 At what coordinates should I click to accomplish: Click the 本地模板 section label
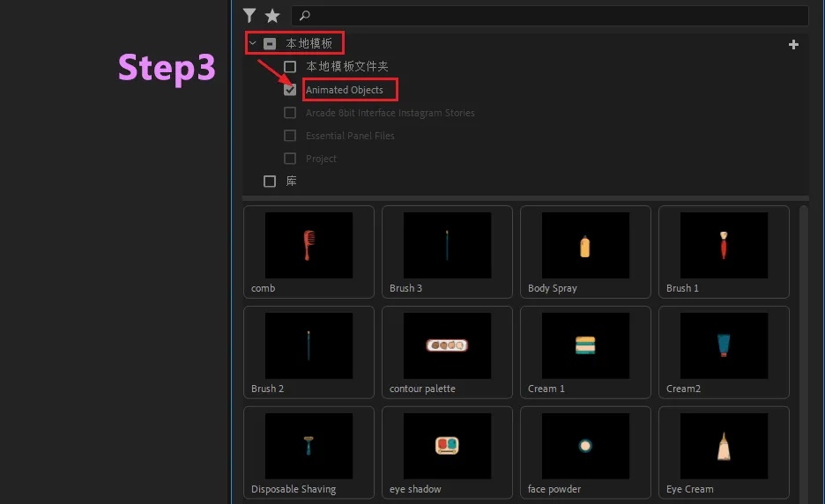coord(309,43)
